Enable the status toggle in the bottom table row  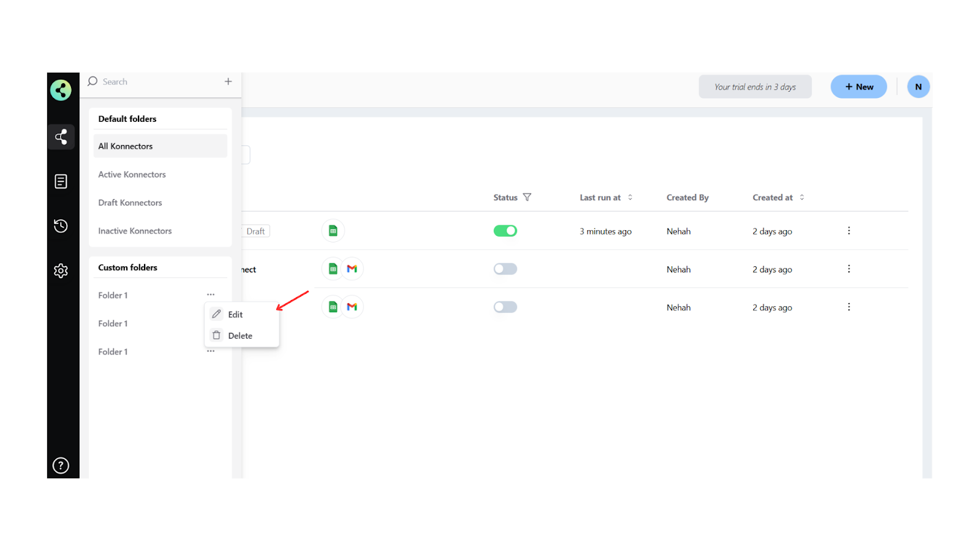(505, 307)
